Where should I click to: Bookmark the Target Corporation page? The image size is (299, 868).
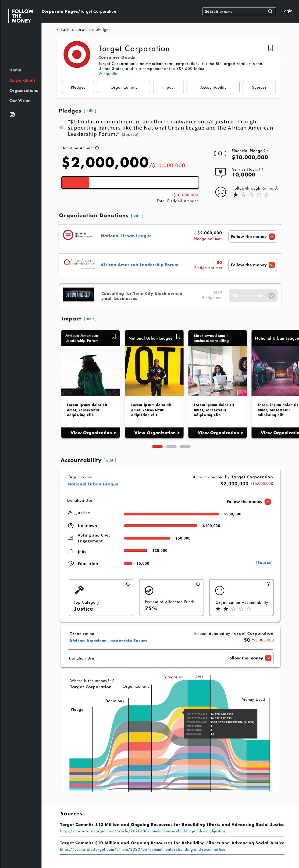[270, 48]
